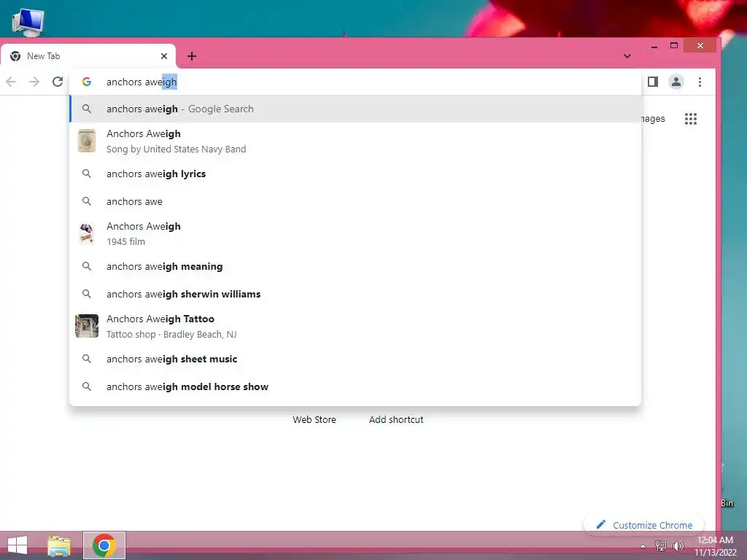
Task: Close the Chrome window
Action: [700, 46]
